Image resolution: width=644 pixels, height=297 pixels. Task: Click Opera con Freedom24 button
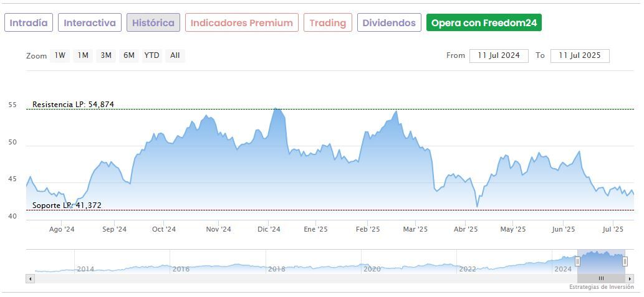click(484, 23)
